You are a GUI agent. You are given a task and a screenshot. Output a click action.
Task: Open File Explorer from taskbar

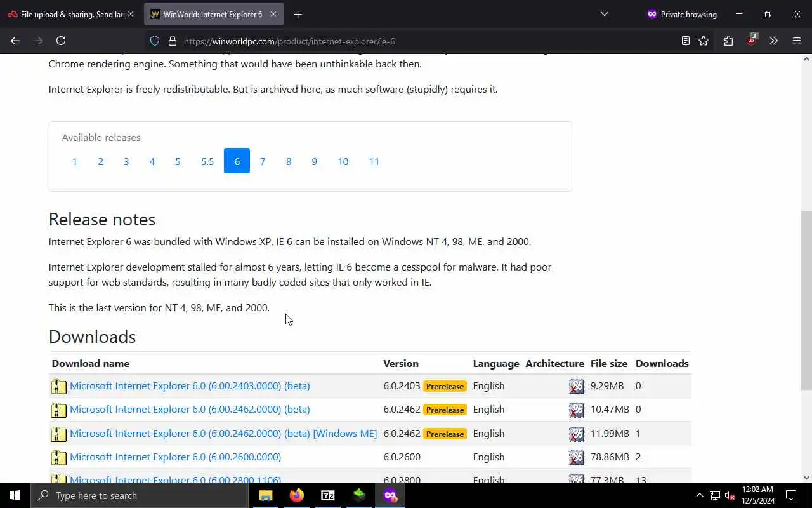(x=266, y=495)
